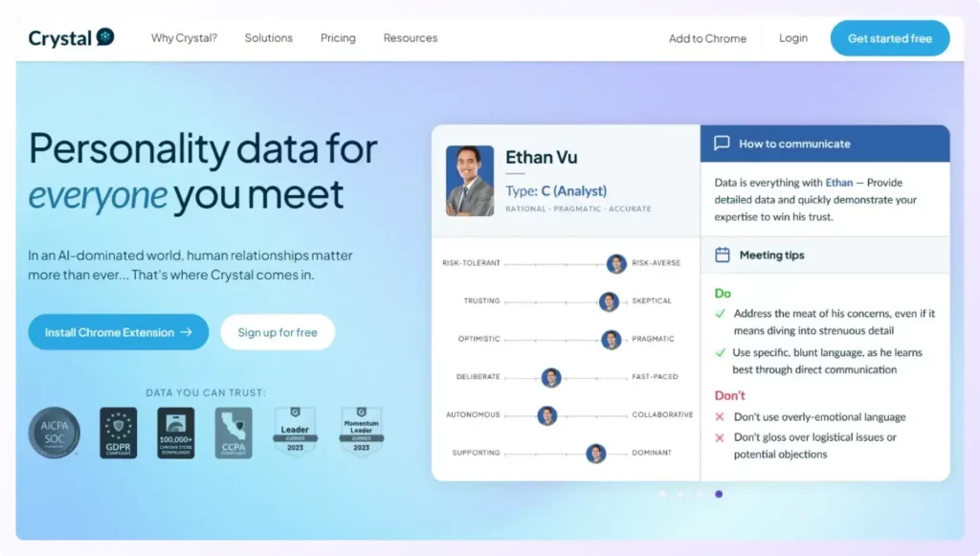Screen dimensions: 980x556
Task: Click 'DATA YOU CAN TRUST:' label
Action: coord(206,393)
